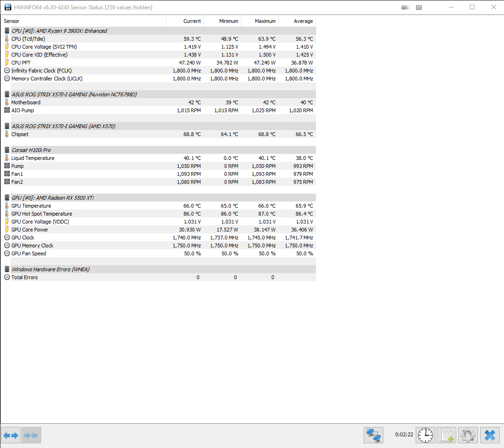Close the HWiNFO64 window from title bar
This screenshot has height=448, width=504.
(x=493, y=7)
